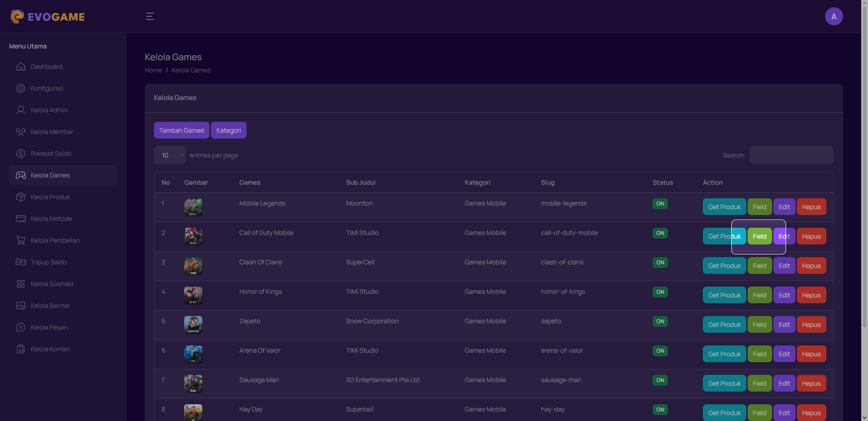Toggle ON status for Arena Of Valor
The height and width of the screenshot is (421, 868).
click(660, 351)
